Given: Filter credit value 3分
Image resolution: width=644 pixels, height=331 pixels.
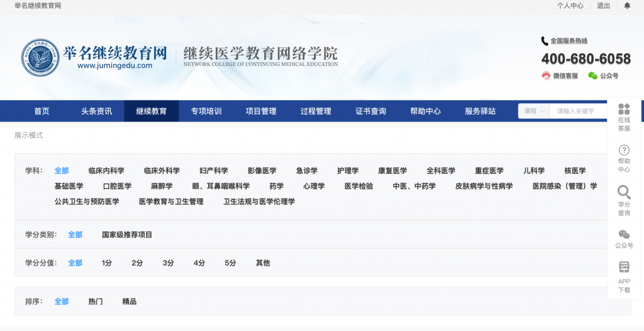Looking at the screenshot, I should click(168, 263).
